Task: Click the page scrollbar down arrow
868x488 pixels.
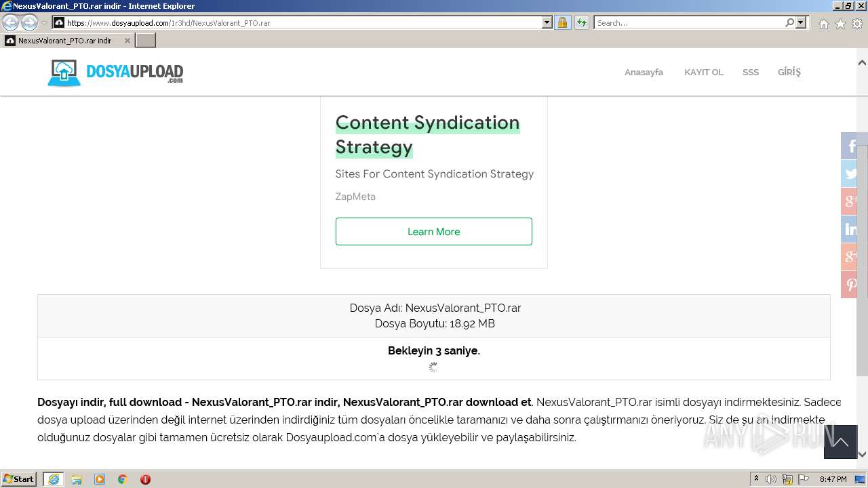Action: [862, 454]
